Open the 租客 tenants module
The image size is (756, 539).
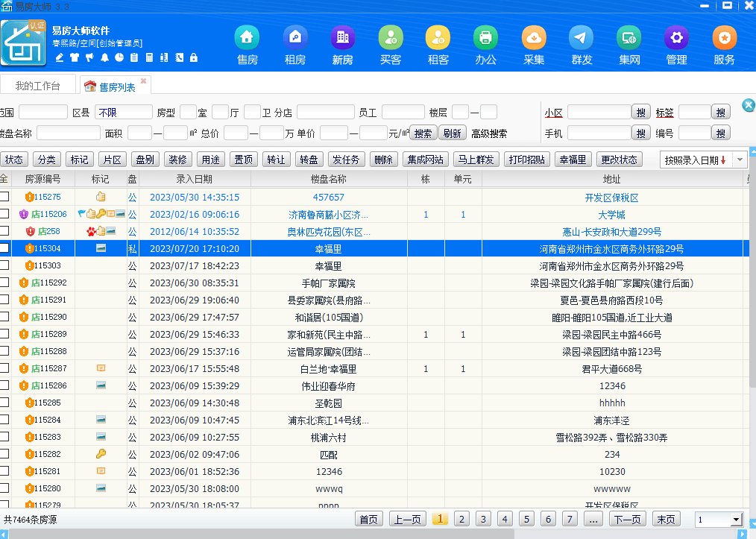[438, 45]
